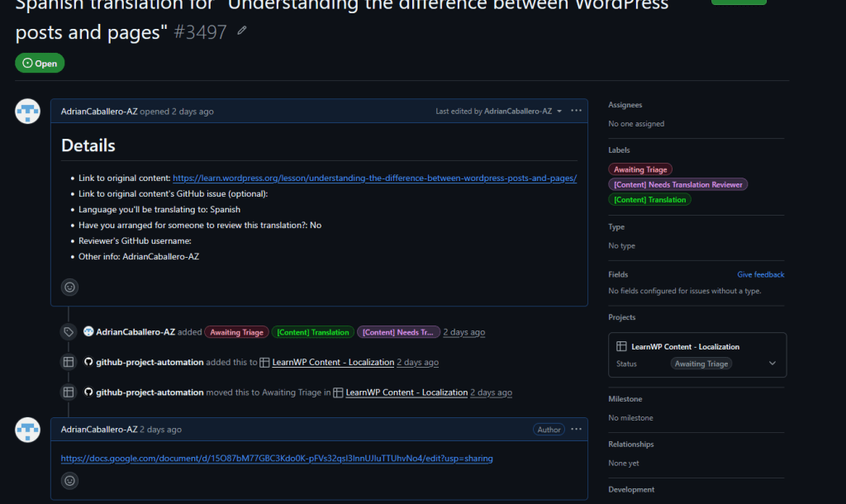Click the tag icon in the timeline
846x504 pixels.
(x=69, y=332)
